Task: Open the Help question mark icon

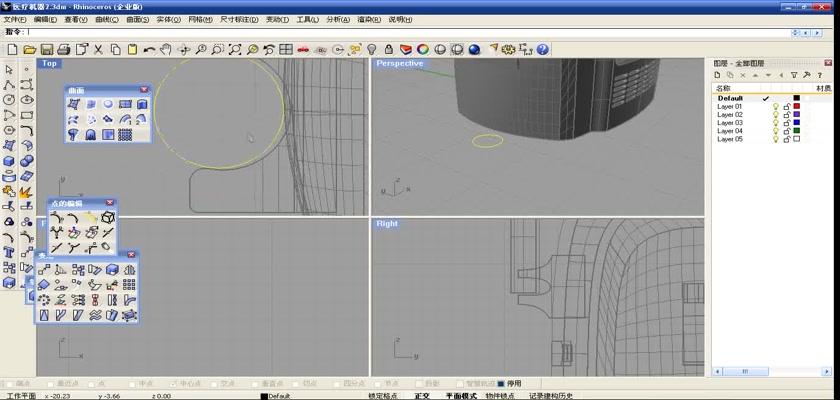Action: [542, 49]
